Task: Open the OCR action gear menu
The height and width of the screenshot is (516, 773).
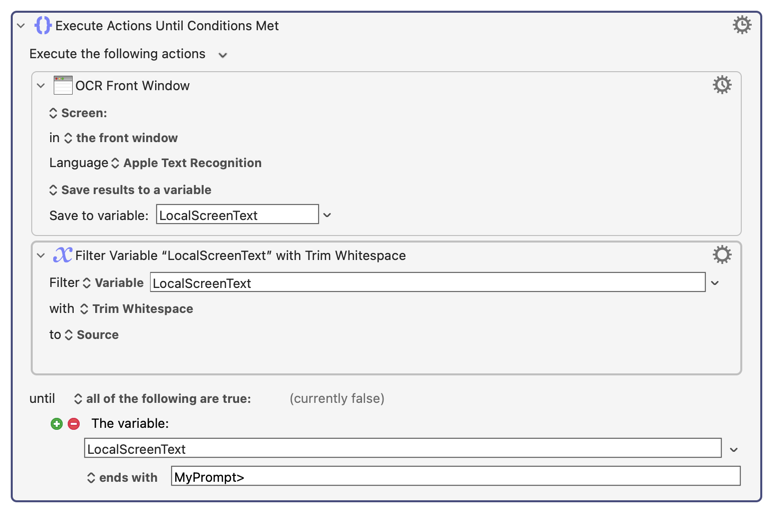Action: [722, 85]
